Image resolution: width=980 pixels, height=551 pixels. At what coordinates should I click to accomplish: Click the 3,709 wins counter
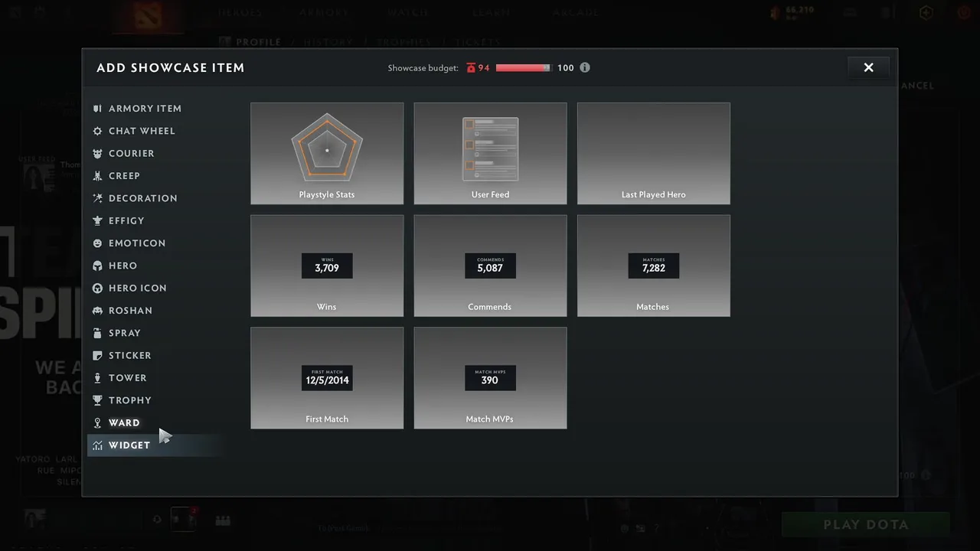click(x=327, y=266)
